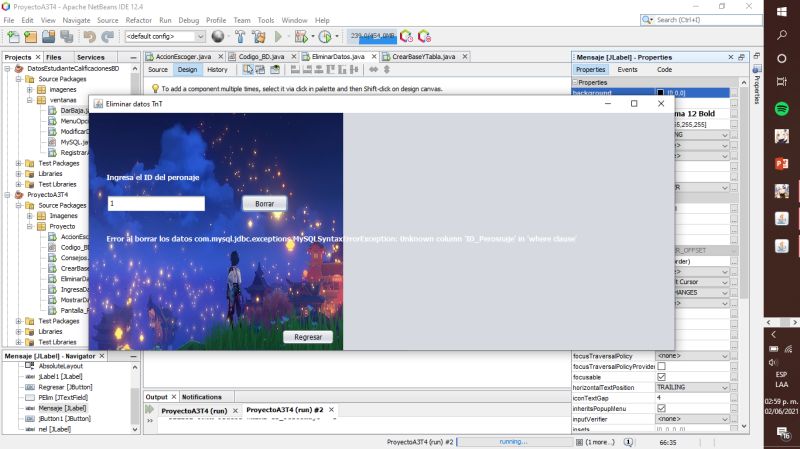The height and width of the screenshot is (449, 800).
Task: Select Mensaje [JLabel] in Navigator
Action: click(62, 408)
